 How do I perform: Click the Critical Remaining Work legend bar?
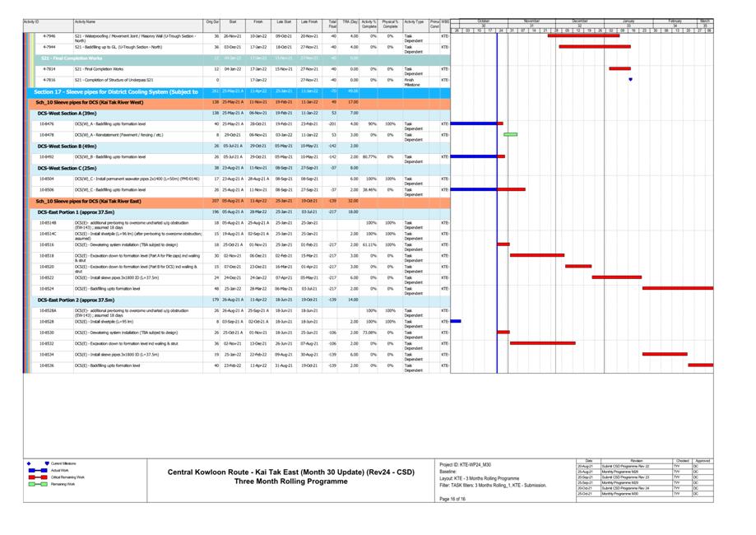(x=38, y=477)
